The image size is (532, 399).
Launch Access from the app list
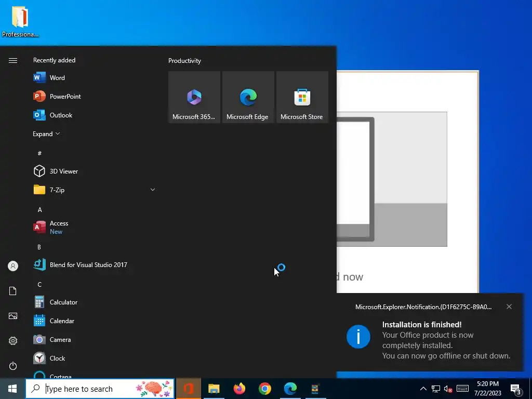[95, 228]
